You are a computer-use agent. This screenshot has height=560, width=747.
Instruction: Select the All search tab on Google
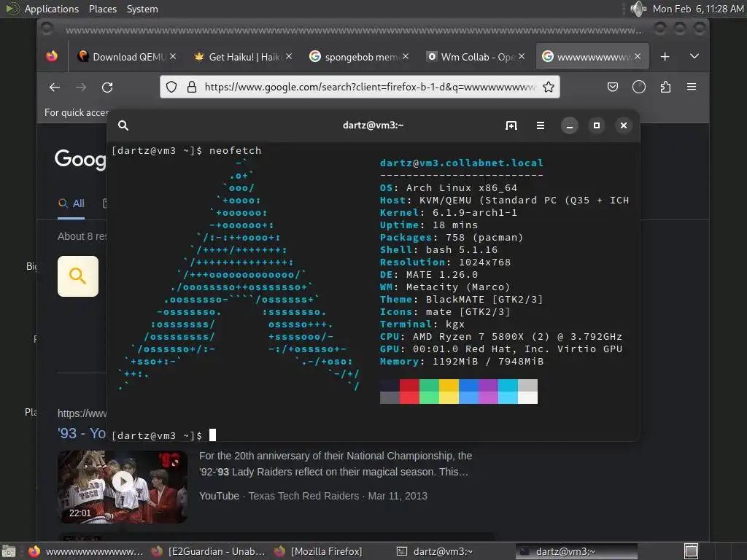click(71, 204)
